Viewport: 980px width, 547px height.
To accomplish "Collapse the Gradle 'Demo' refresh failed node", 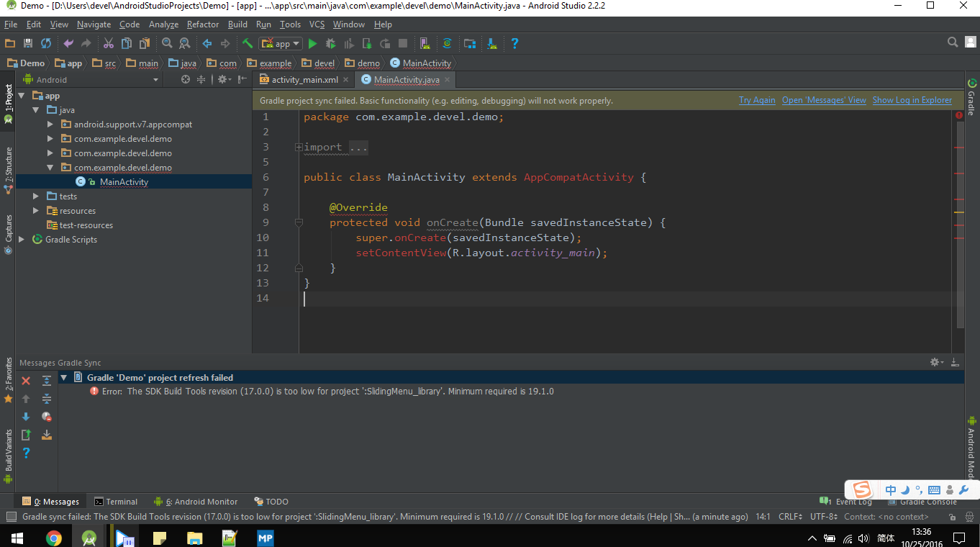I will pyautogui.click(x=63, y=377).
